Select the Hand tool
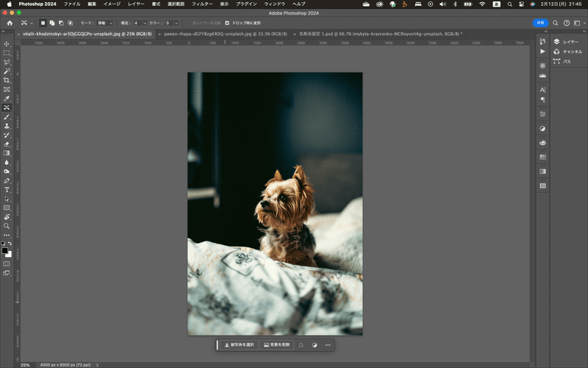The height and width of the screenshot is (368, 588). tap(7, 216)
